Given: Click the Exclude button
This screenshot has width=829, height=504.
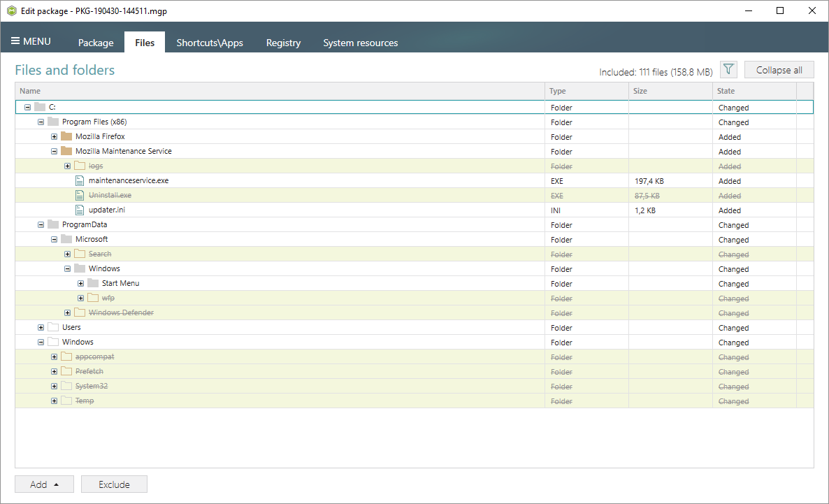Looking at the screenshot, I should [x=114, y=484].
